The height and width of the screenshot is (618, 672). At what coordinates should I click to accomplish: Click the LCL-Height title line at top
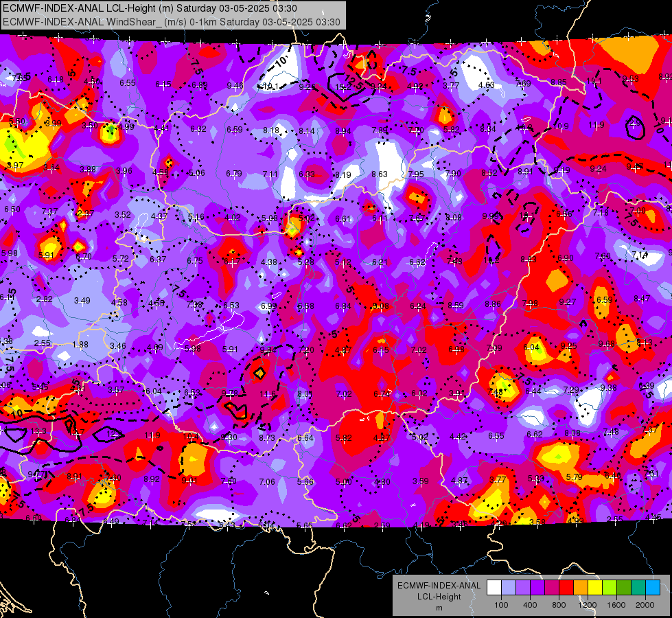[x=150, y=8]
